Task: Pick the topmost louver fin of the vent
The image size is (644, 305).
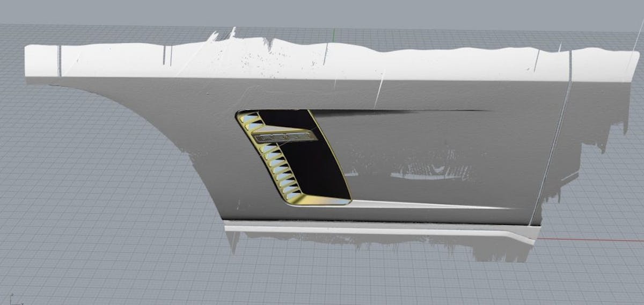Action: [247, 119]
